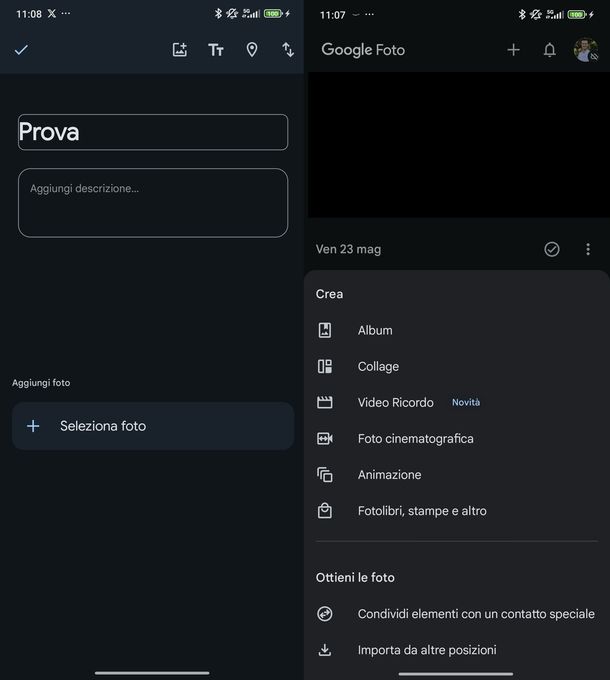The height and width of the screenshot is (680, 610).
Task: Tap the add photos icon in album toolbar
Action: (x=179, y=50)
